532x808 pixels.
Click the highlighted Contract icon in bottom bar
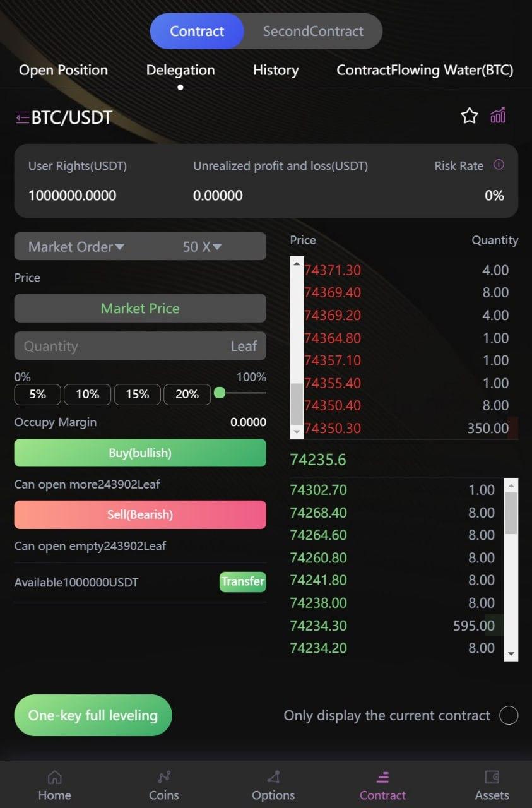click(x=382, y=784)
